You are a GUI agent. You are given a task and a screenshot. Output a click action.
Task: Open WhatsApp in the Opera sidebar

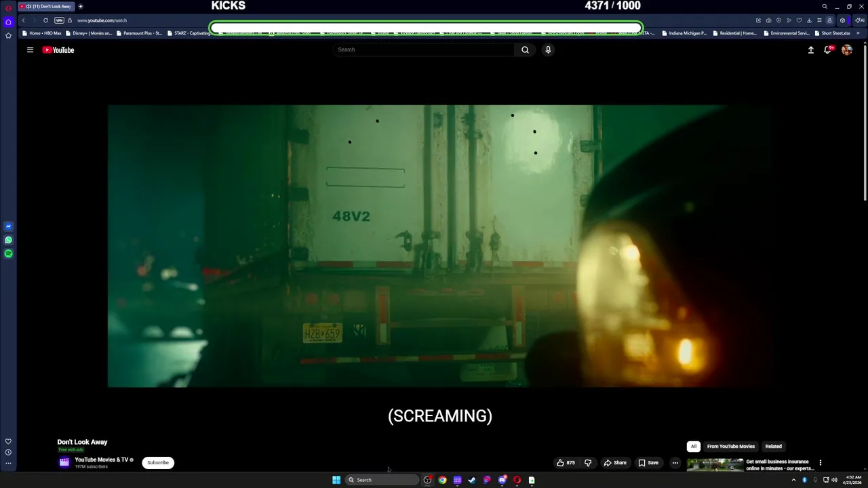pyautogui.click(x=8, y=240)
